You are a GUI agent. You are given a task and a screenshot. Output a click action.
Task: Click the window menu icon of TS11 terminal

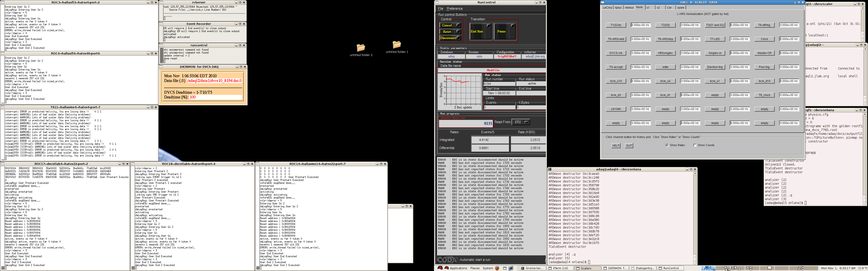click(x=3, y=107)
